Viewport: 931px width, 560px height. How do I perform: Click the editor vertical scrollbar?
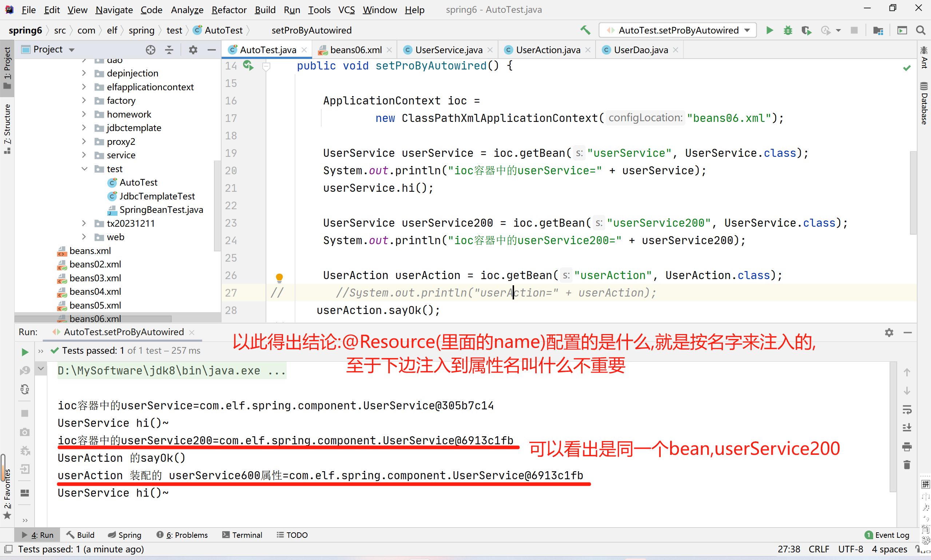(x=913, y=192)
